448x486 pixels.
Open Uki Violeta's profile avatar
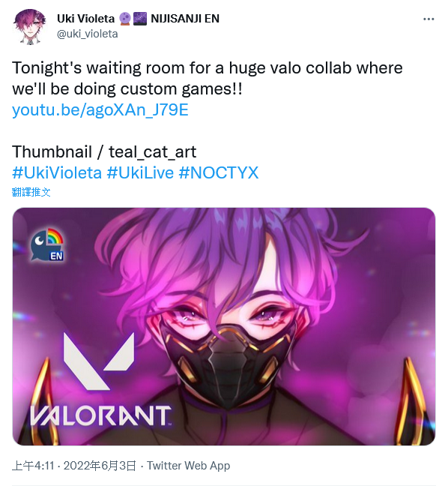pyautogui.click(x=30, y=27)
